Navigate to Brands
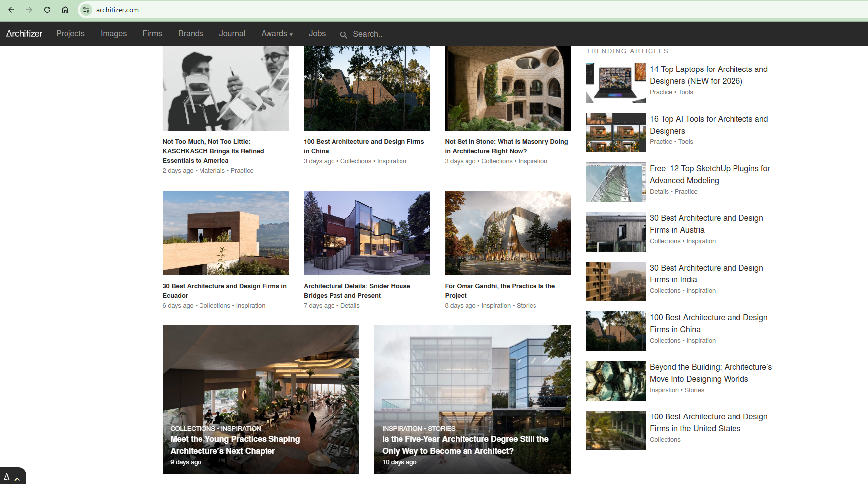This screenshot has height=484, width=868. click(x=191, y=34)
